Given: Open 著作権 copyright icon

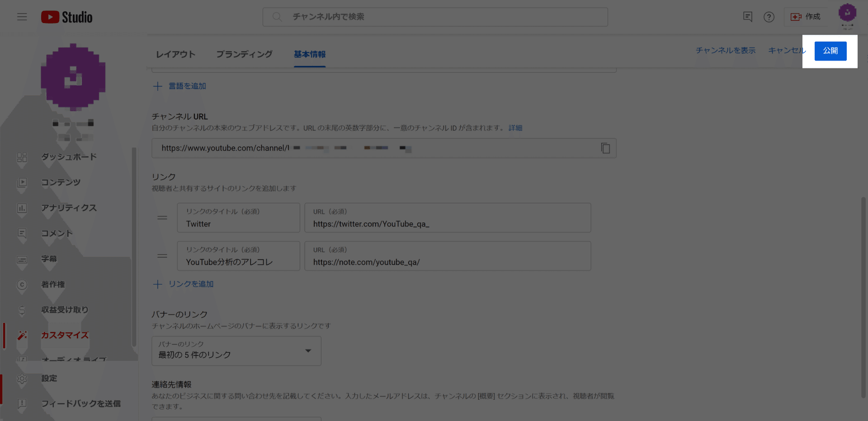Looking at the screenshot, I should tap(22, 284).
